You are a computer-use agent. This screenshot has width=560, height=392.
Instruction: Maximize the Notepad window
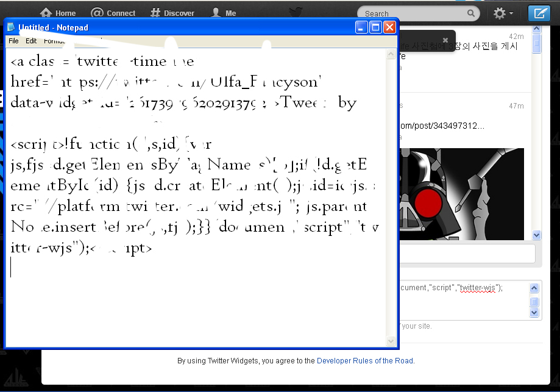pos(376,27)
